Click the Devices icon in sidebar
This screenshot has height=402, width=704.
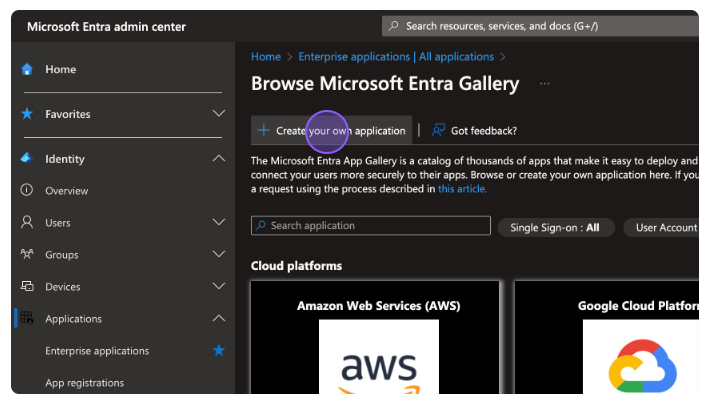pos(27,286)
